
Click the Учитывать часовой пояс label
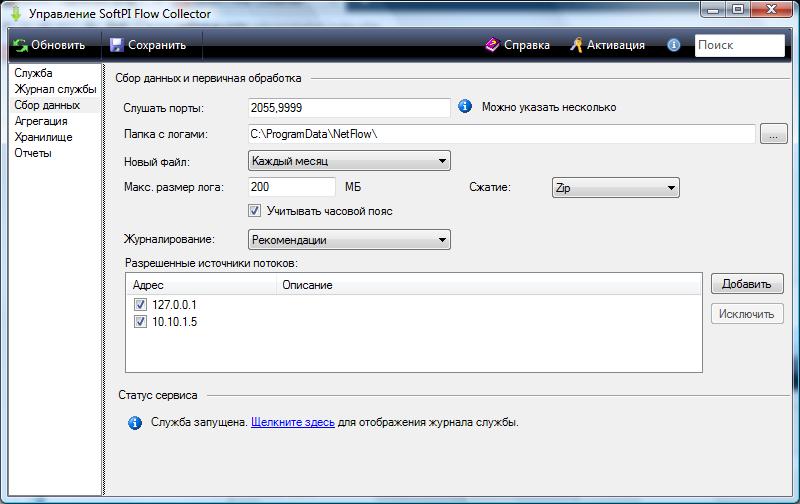(330, 211)
